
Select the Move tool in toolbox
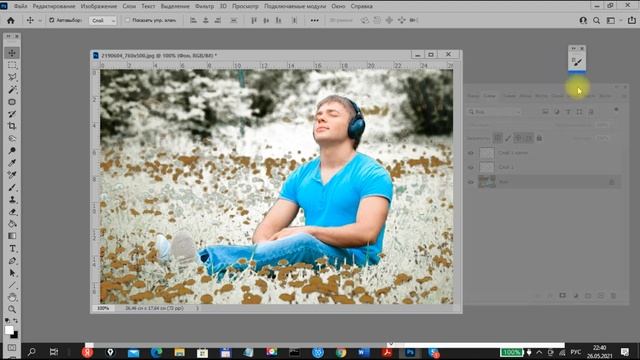(x=12, y=53)
